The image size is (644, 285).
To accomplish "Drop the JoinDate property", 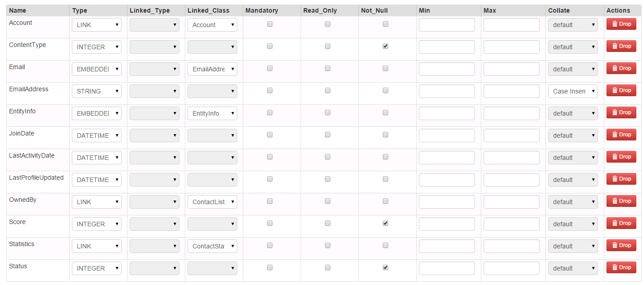I will tap(621, 135).
